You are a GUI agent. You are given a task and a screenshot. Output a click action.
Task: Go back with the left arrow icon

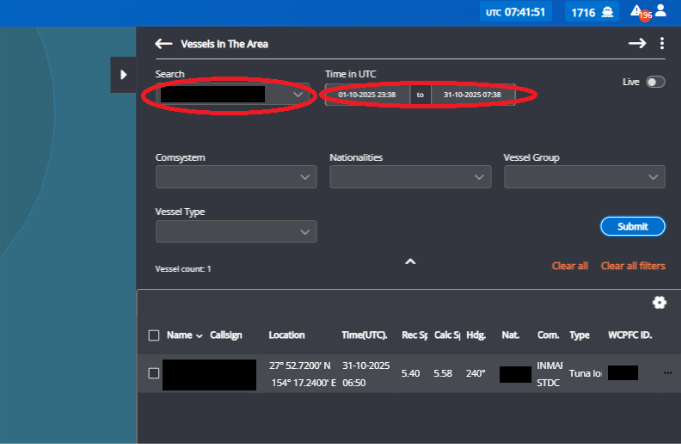(x=164, y=44)
